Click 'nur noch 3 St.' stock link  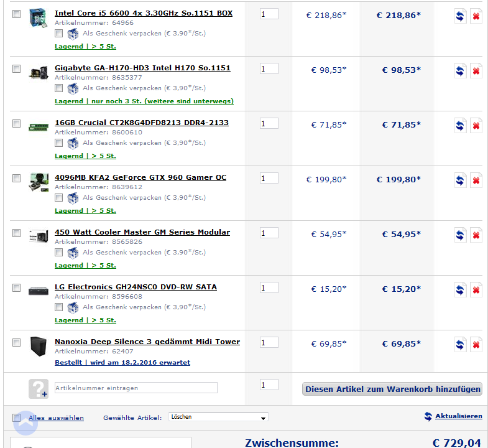point(144,101)
